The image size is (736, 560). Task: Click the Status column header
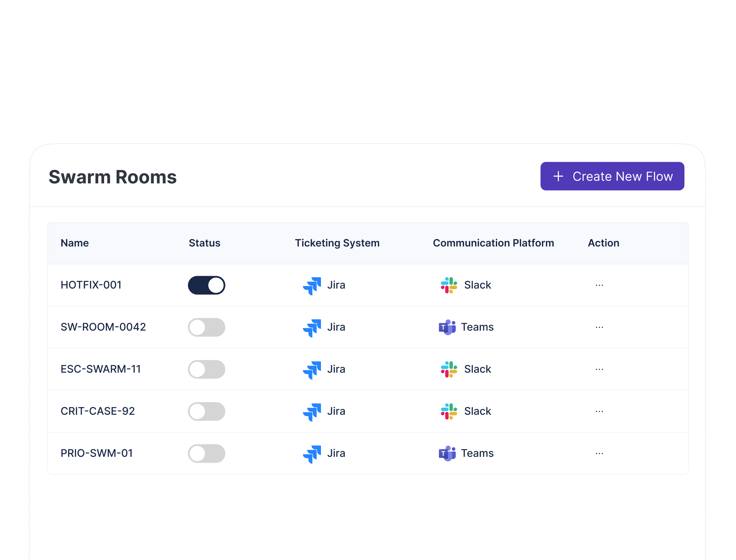click(x=204, y=243)
